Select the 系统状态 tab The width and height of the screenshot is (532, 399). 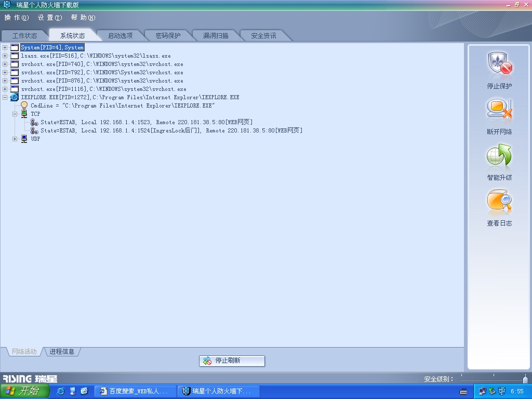(x=73, y=36)
